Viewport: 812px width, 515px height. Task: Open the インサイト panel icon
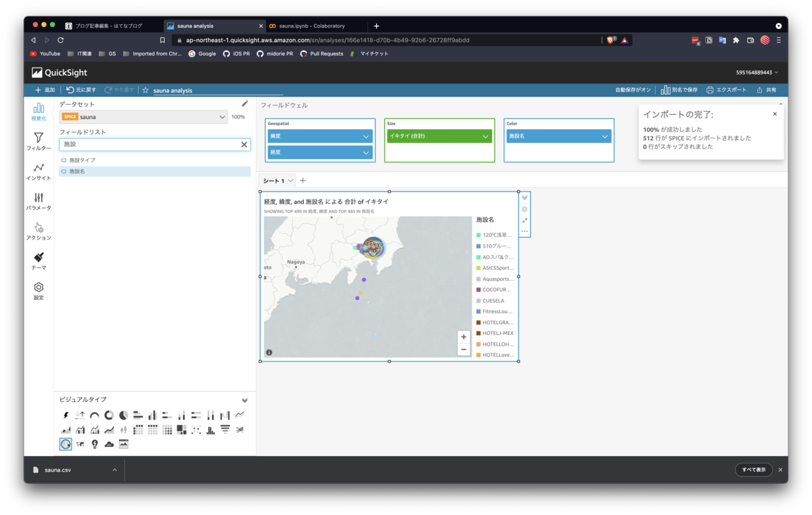coord(39,172)
